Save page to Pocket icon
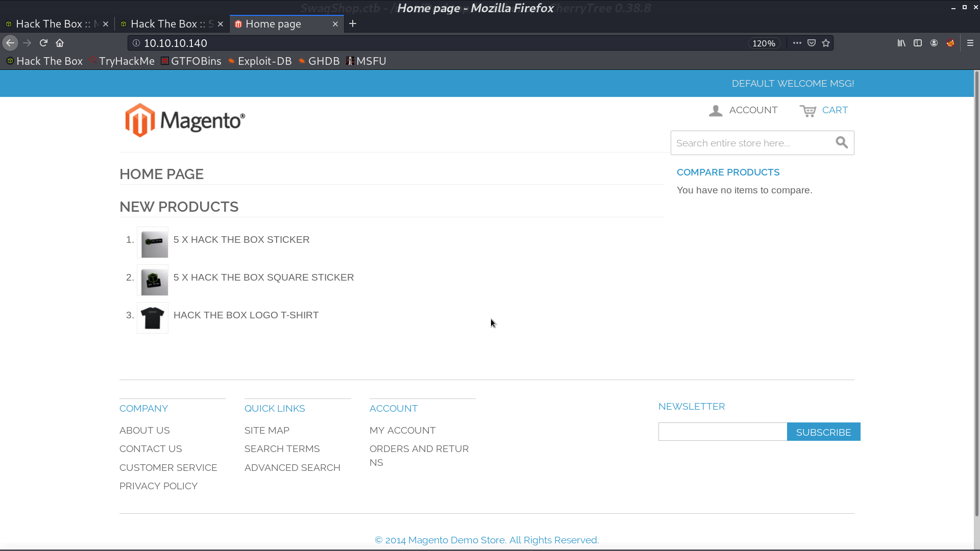Screen dimensions: 980x551 click(812, 43)
